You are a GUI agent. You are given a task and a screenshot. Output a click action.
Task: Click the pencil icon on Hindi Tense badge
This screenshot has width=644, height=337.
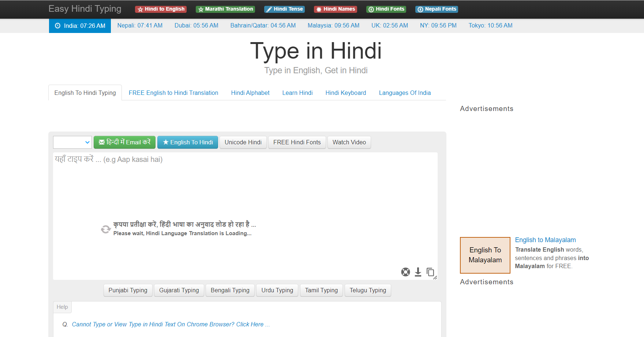(270, 9)
